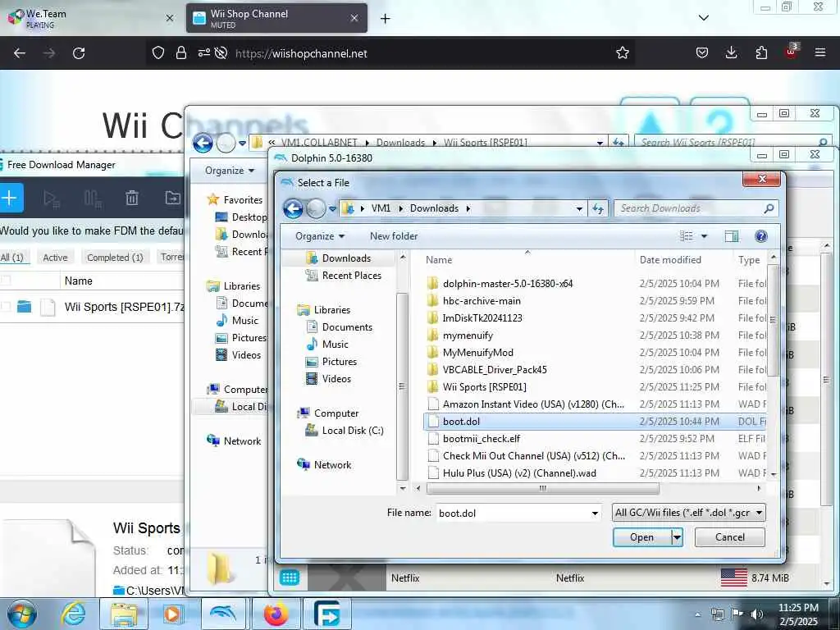The image size is (840, 630).
Task: Open Windows Media Player from the taskbar
Action: click(x=172, y=614)
